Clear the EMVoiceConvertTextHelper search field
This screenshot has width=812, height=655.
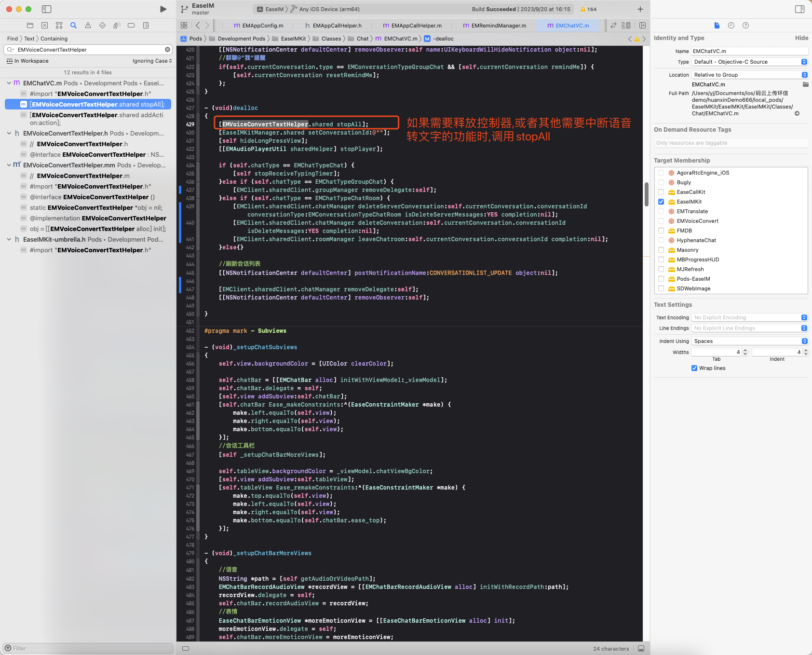167,50
